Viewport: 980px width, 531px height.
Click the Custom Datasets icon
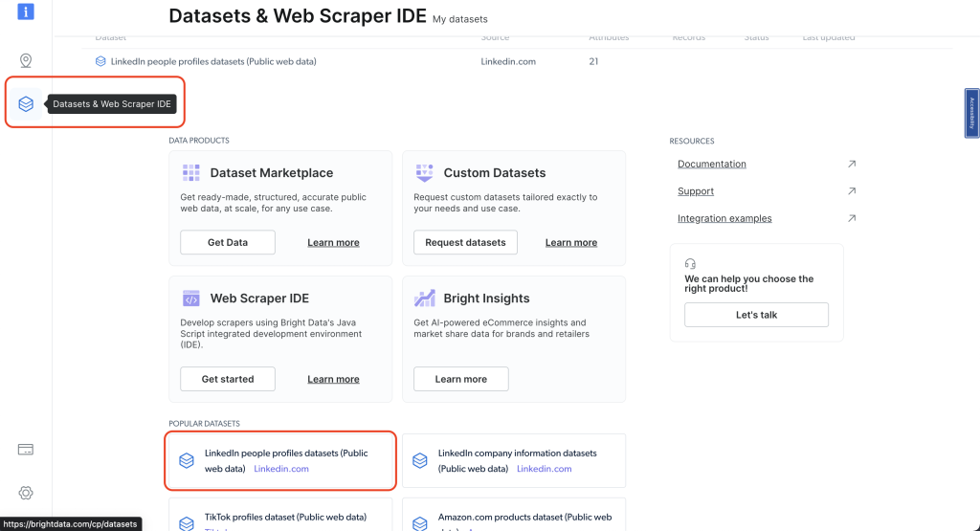click(424, 173)
